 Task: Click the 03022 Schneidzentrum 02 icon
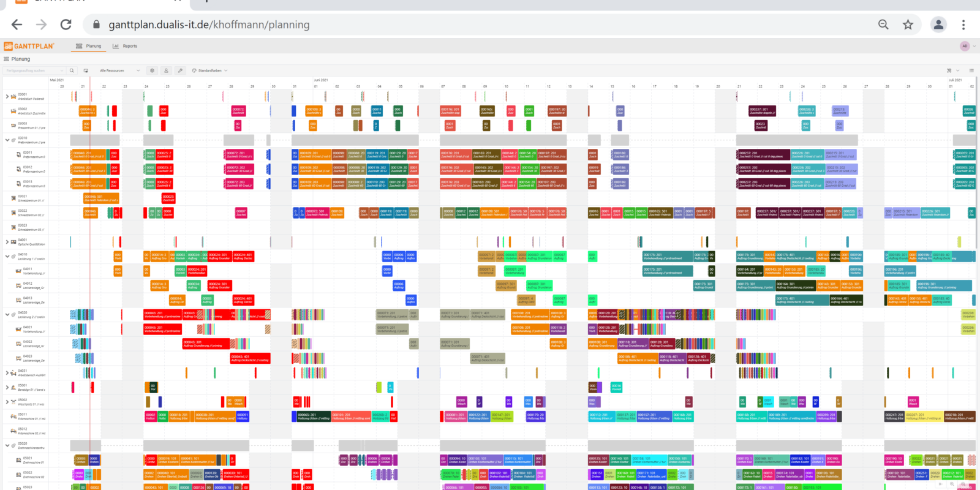click(13, 213)
